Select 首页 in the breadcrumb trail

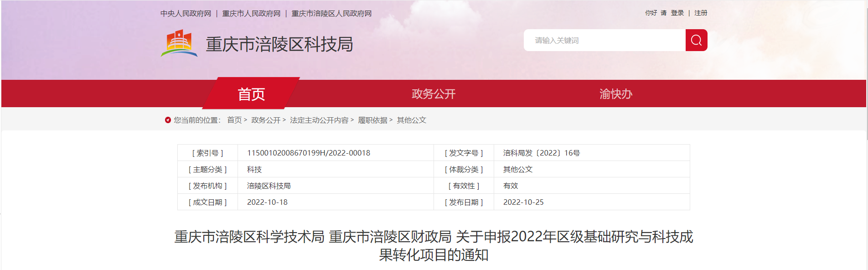tap(234, 120)
